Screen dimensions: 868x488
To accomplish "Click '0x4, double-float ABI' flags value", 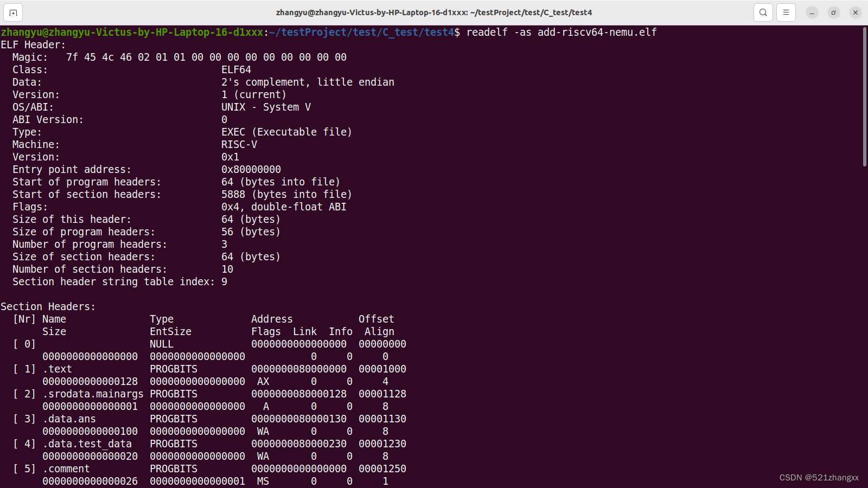I will point(284,207).
